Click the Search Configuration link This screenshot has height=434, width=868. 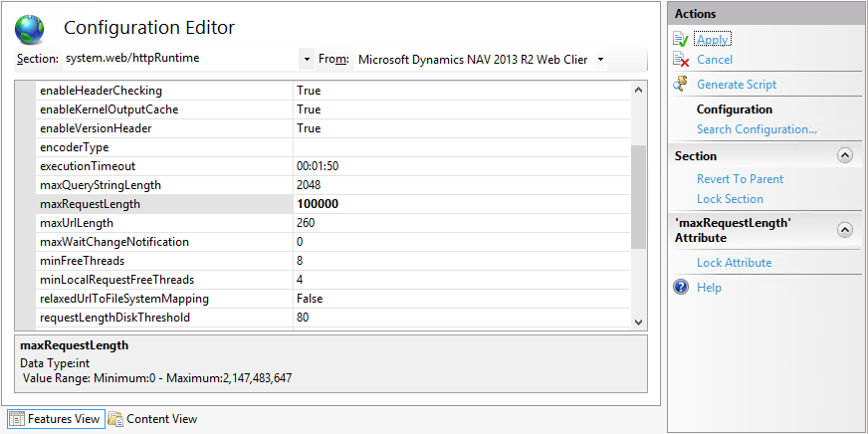(x=757, y=129)
